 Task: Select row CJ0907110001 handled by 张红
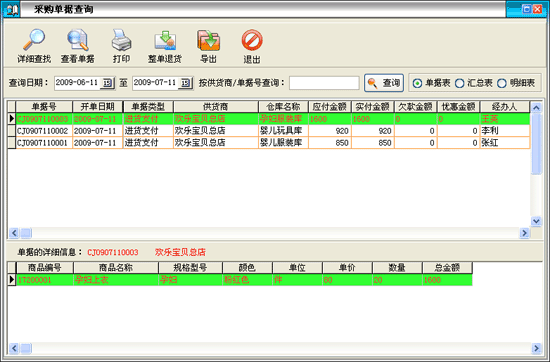coord(269,143)
